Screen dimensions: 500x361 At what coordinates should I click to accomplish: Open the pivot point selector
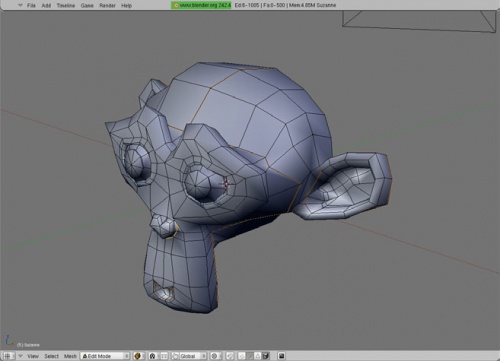pos(153,356)
